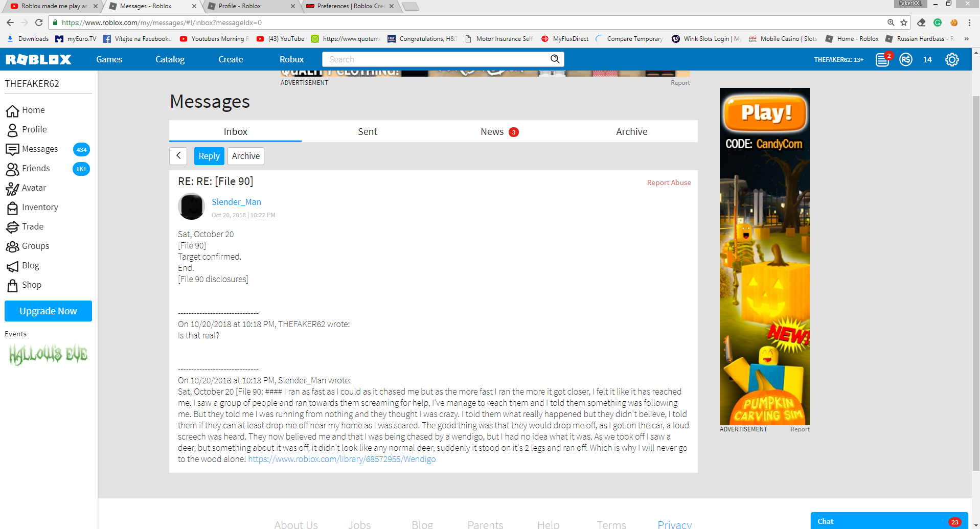Open Inventory in the sidebar
Image resolution: width=980 pixels, height=529 pixels.
pos(32,208)
